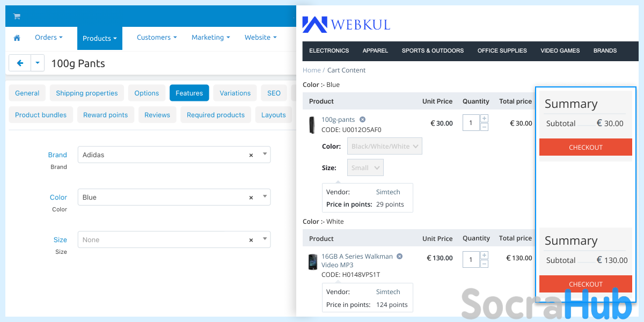Click the Home breadcrumb link
The width and height of the screenshot is (644, 322).
[x=311, y=70]
